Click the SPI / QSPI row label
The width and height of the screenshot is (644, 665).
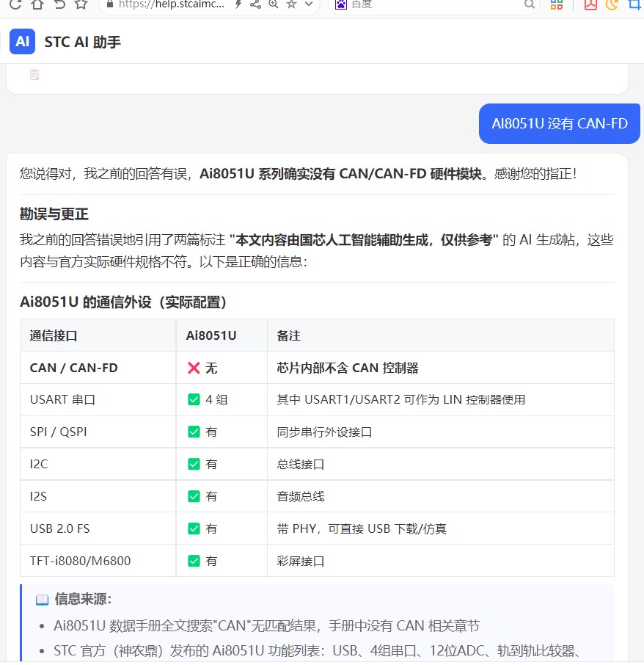[x=58, y=432]
